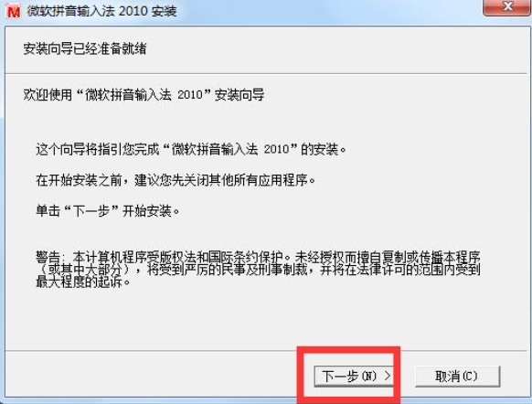Click the separator line below the header
This screenshot has width=532, height=404.
pyautogui.click(x=266, y=73)
